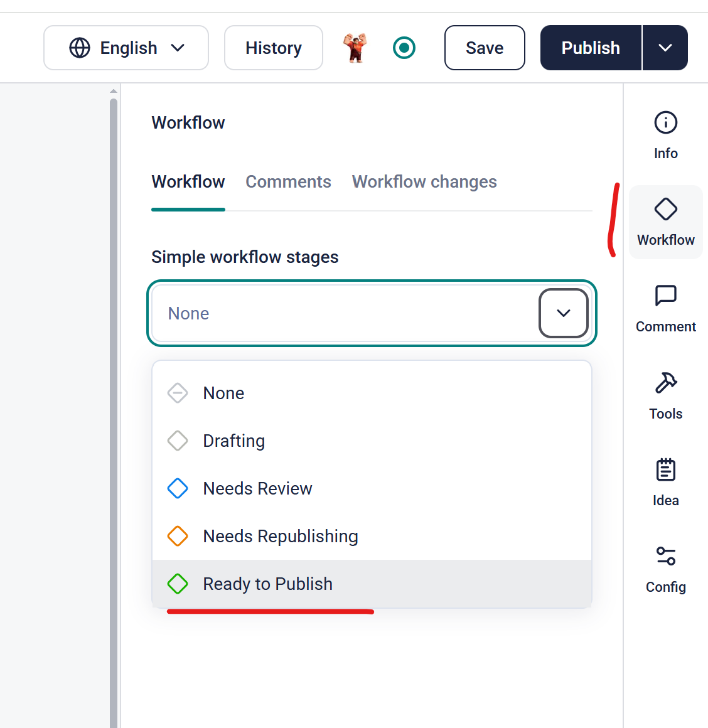Viewport: 708px width, 728px height.
Task: Open the History view
Action: pyautogui.click(x=274, y=48)
